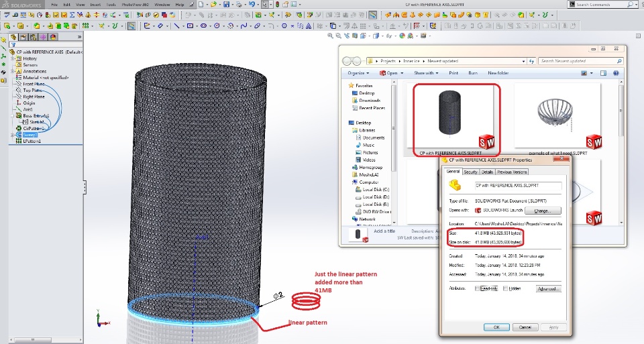The width and height of the screenshot is (644, 344).
Task: Open the FeatureManager design tree tab
Action: point(13,38)
